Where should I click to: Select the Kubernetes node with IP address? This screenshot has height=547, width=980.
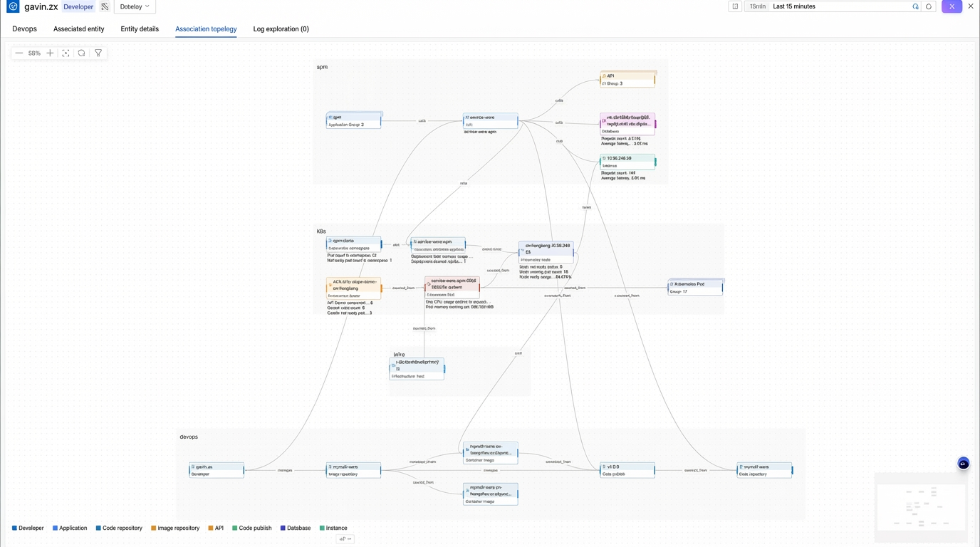coord(546,251)
